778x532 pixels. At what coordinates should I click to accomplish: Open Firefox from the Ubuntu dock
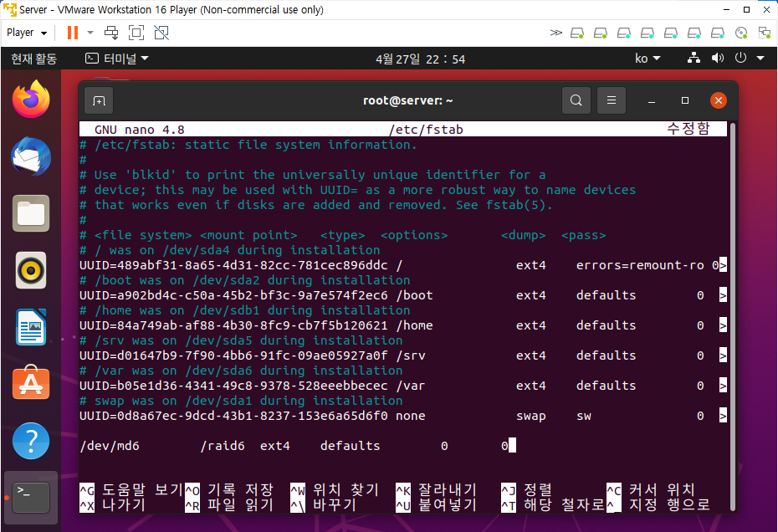pyautogui.click(x=31, y=99)
